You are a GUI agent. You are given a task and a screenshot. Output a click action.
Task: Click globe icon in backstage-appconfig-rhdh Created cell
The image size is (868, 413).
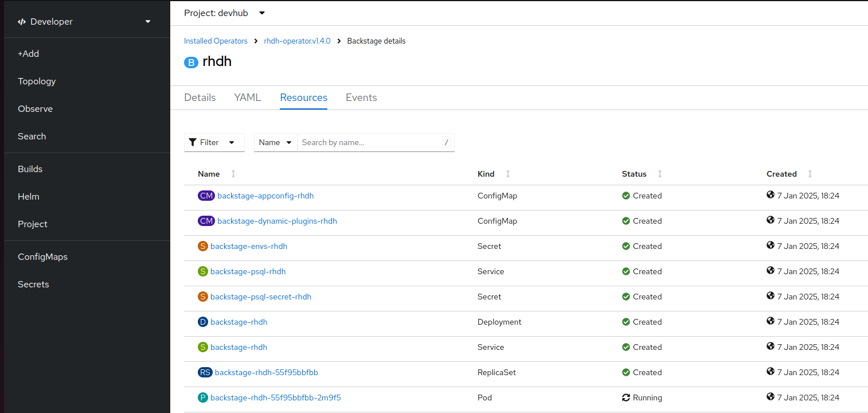click(x=771, y=195)
